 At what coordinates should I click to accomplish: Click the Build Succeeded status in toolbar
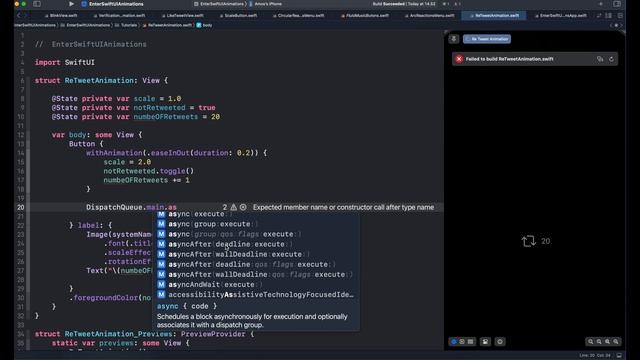point(404,4)
